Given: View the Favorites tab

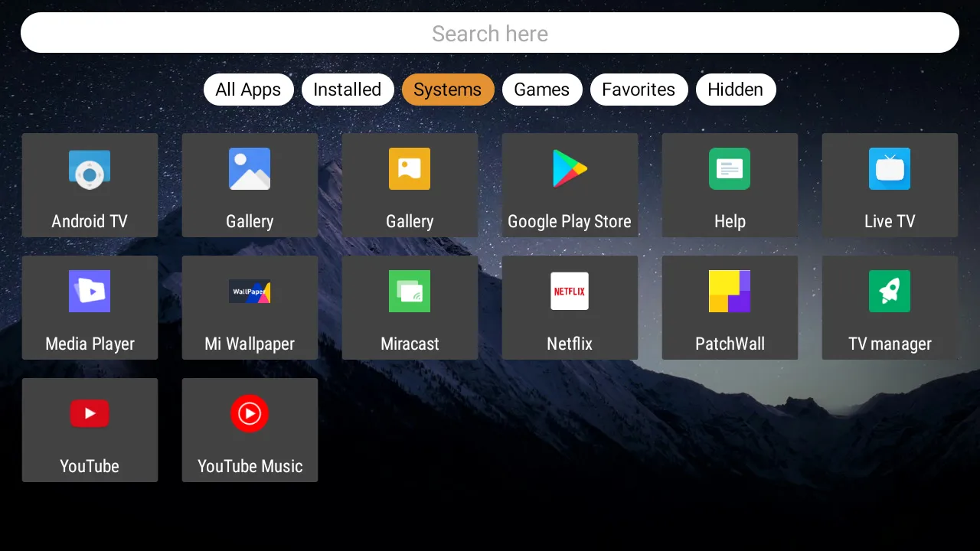Looking at the screenshot, I should [x=639, y=90].
